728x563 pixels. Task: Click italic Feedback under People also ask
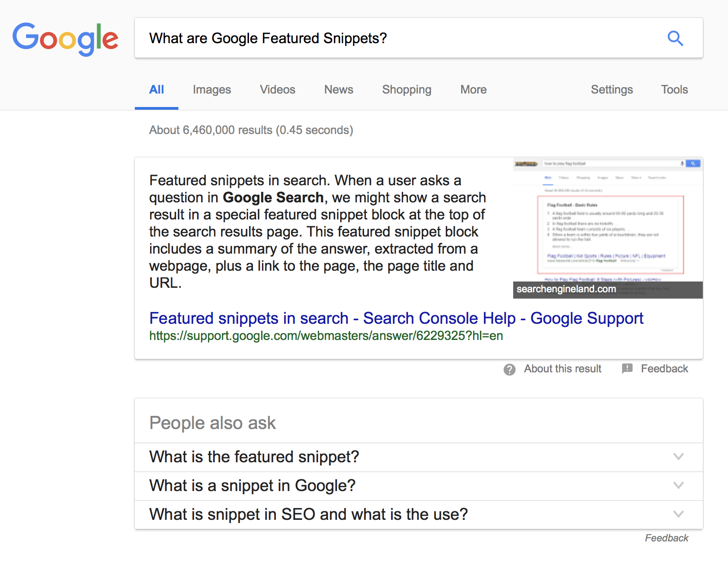(666, 538)
